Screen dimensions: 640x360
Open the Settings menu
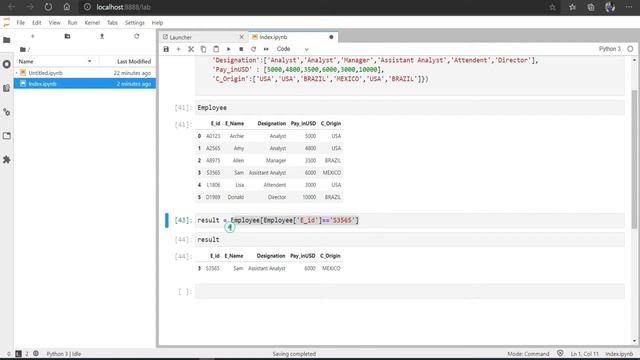[135, 23]
